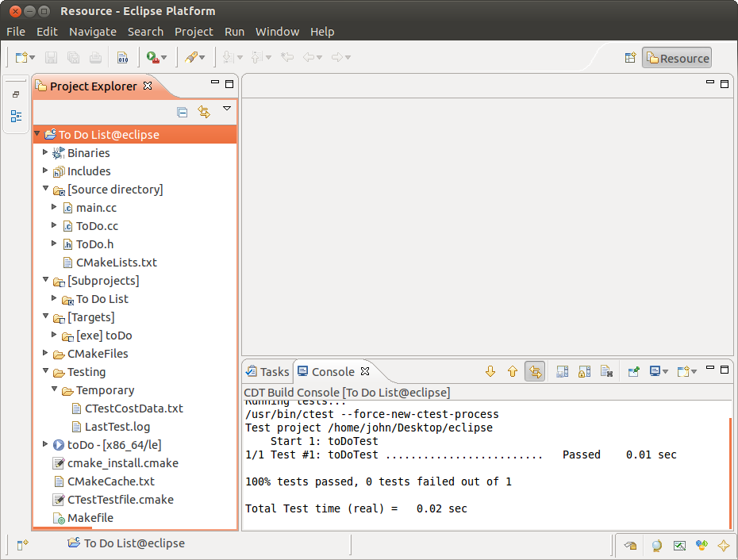Click Pin Console icon

[634, 372]
